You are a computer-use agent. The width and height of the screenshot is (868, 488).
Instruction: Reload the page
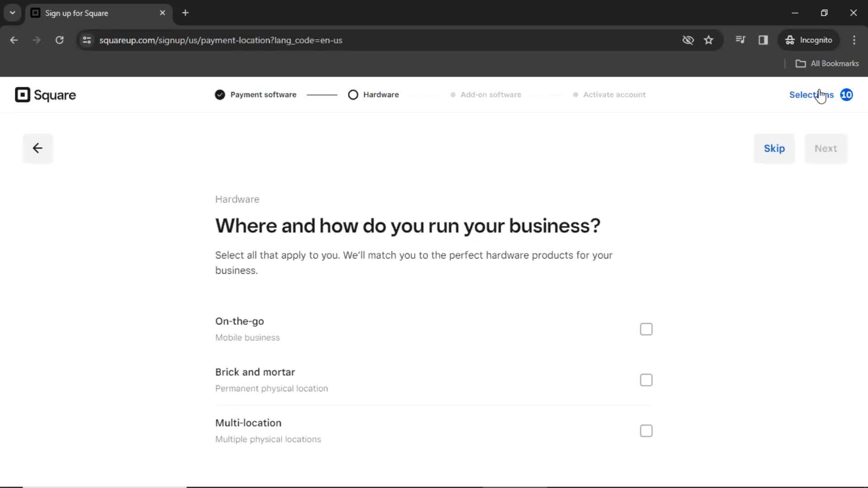coord(59,40)
